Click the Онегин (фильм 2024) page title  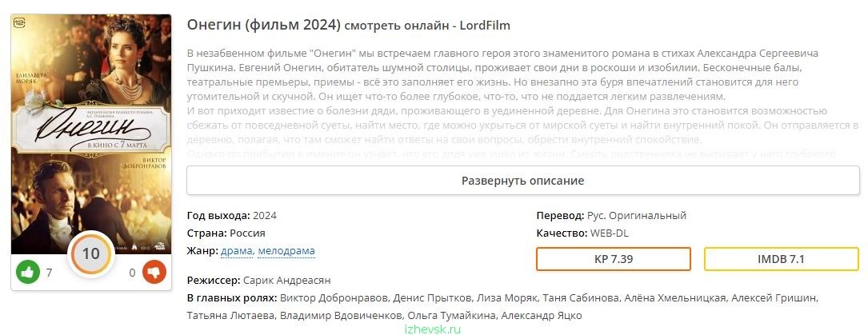[263, 25]
